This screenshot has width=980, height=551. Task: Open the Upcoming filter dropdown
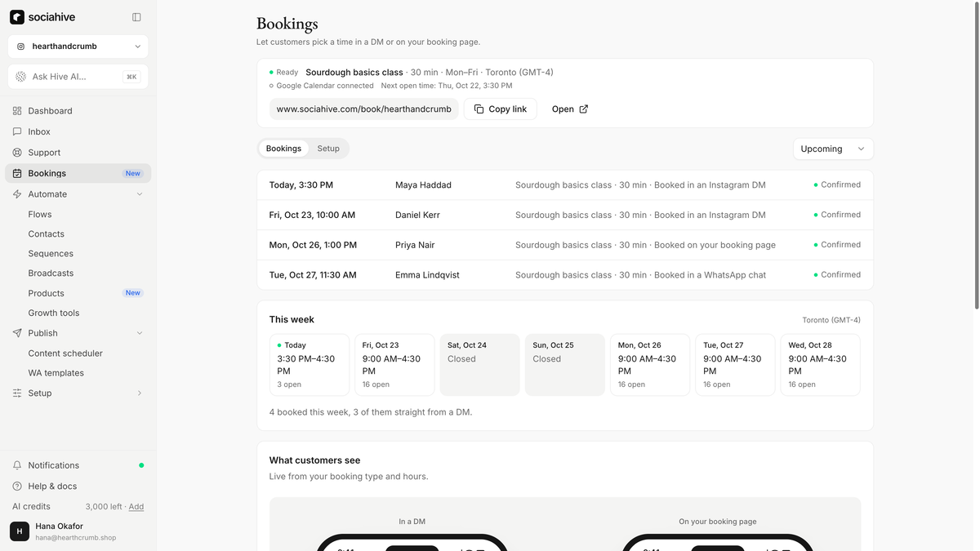point(833,149)
